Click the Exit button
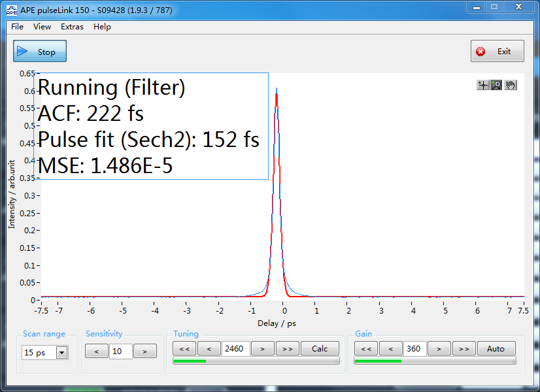Screen dimensions: 540x392 pos(498,51)
